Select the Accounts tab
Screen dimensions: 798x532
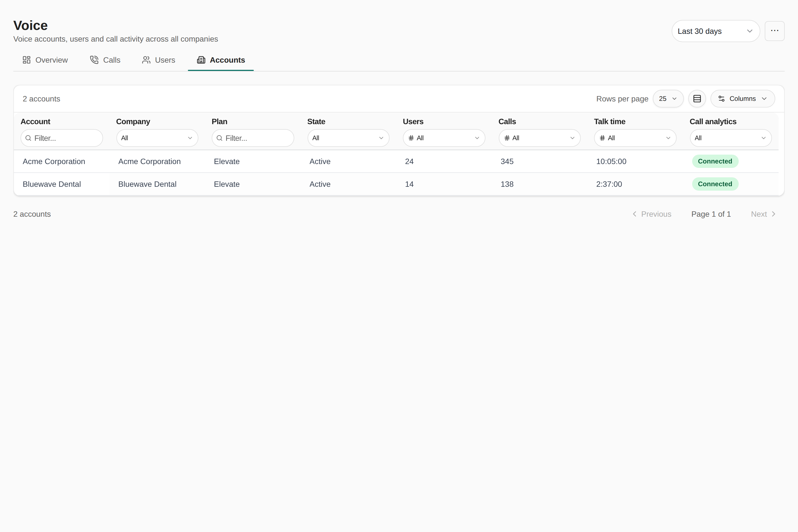point(221,60)
